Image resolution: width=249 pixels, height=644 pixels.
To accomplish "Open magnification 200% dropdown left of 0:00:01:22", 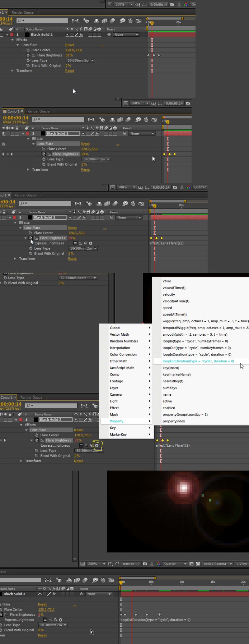I will pyautogui.click(x=96, y=564).
